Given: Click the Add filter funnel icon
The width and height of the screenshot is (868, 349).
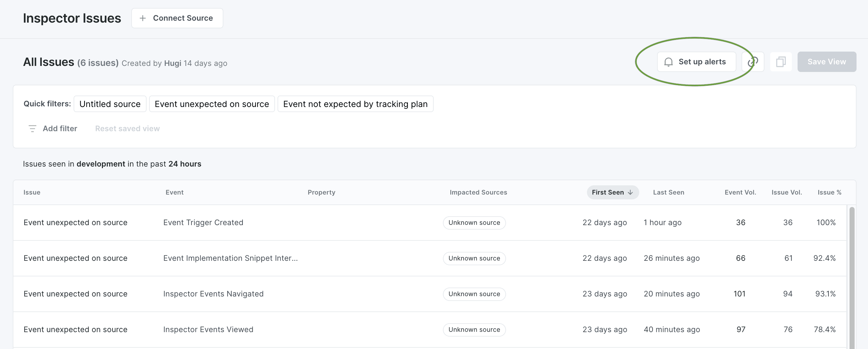Looking at the screenshot, I should pos(32,128).
